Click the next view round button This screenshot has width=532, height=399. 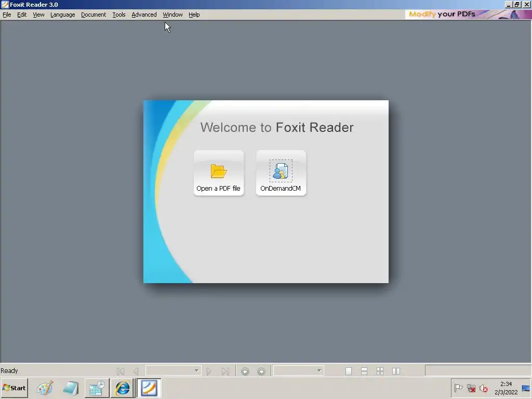click(261, 371)
